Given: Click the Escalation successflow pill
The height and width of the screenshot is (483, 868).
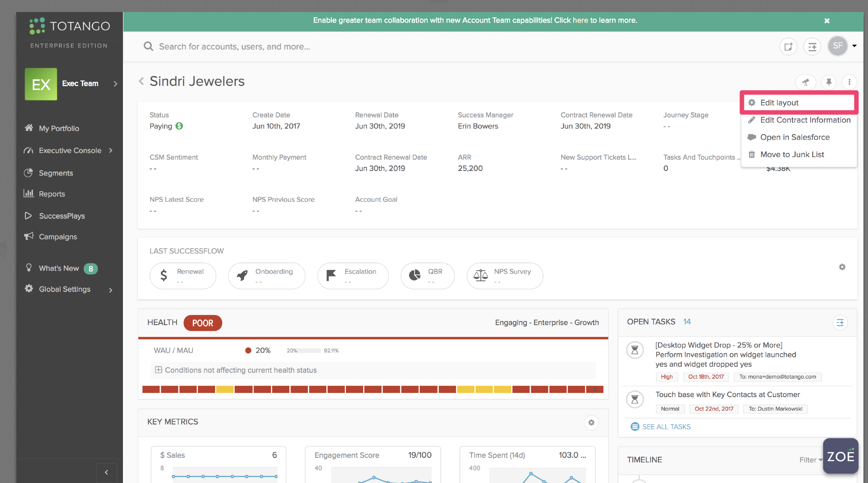Looking at the screenshot, I should (353, 276).
